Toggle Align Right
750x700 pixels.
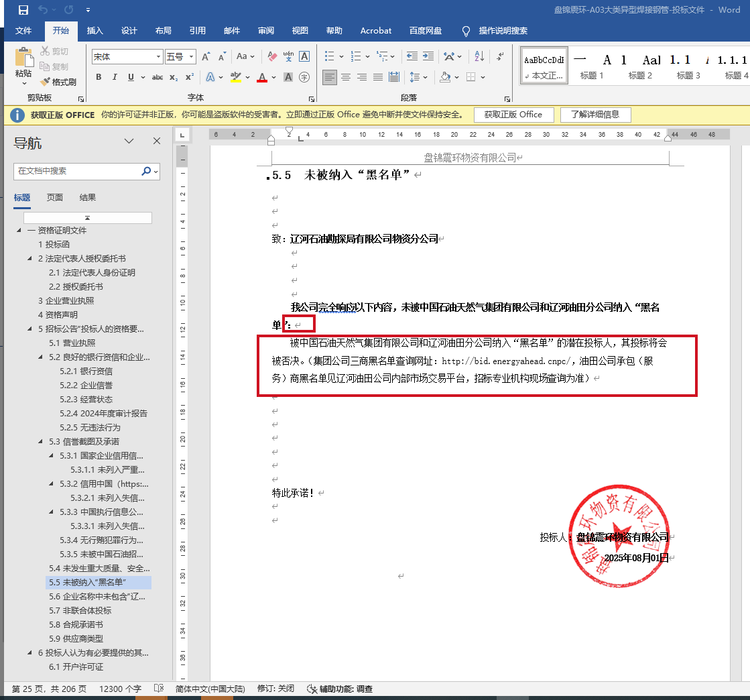click(362, 77)
